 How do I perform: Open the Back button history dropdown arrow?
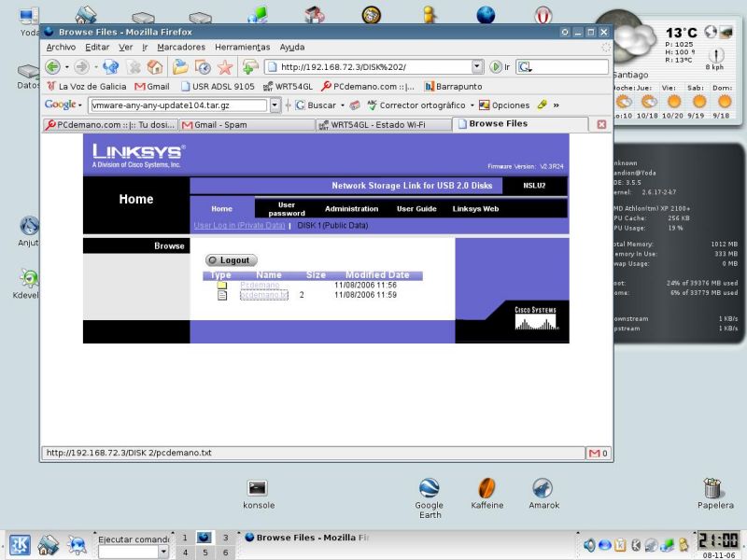point(66,67)
